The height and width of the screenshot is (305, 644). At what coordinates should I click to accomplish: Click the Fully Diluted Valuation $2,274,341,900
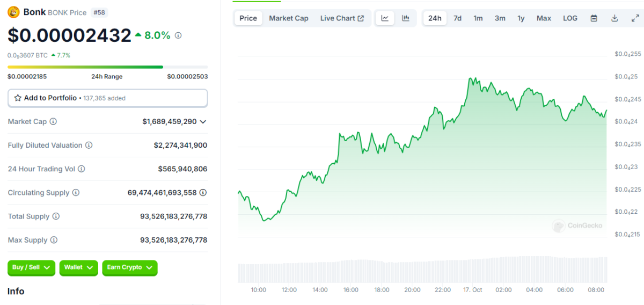[x=180, y=146]
